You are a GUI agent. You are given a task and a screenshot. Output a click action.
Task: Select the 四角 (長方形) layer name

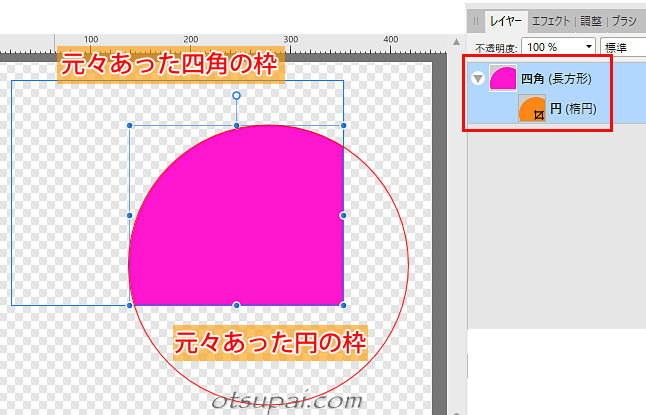(552, 79)
